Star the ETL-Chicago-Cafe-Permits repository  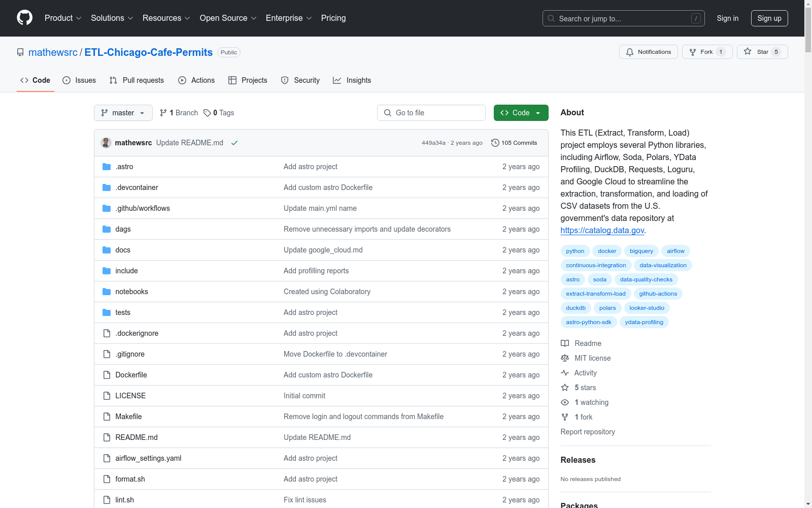coord(762,52)
